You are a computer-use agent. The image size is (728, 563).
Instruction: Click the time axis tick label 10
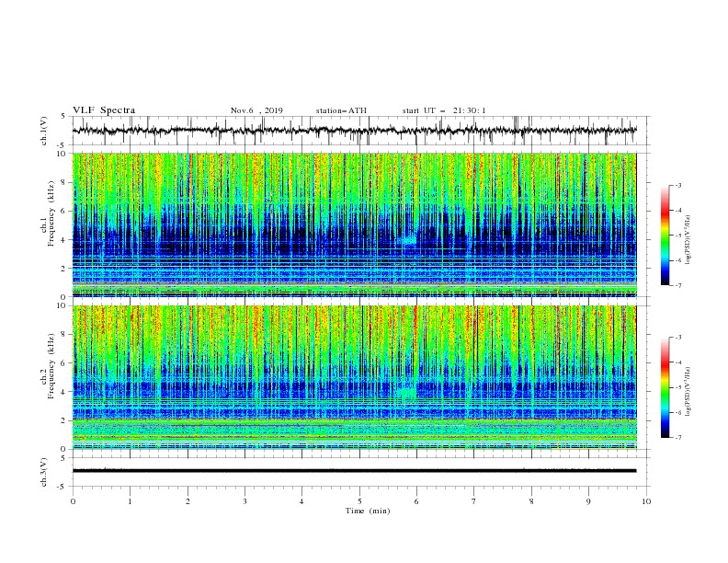click(x=646, y=501)
